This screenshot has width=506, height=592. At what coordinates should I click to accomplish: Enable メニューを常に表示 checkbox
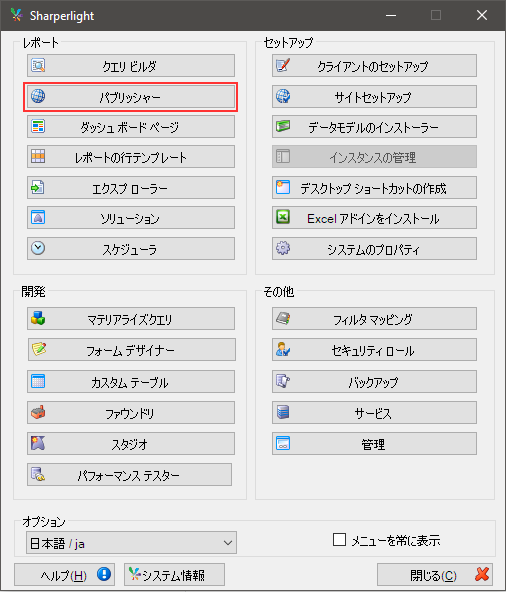[x=339, y=540]
